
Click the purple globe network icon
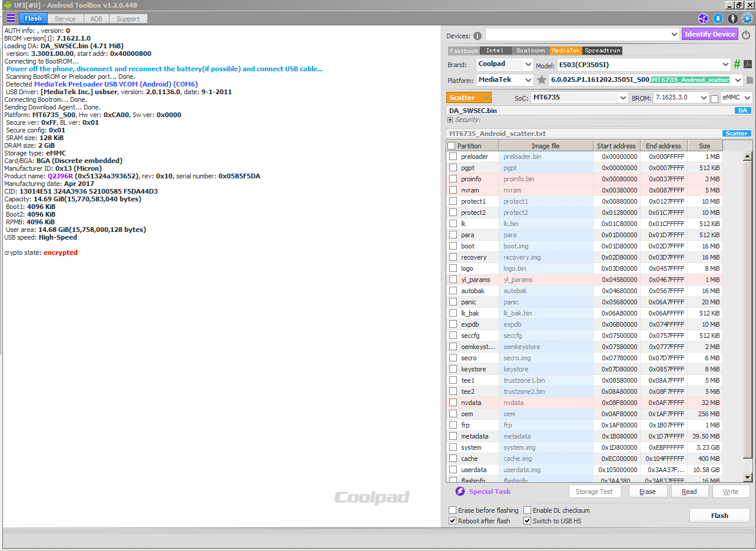tap(703, 18)
